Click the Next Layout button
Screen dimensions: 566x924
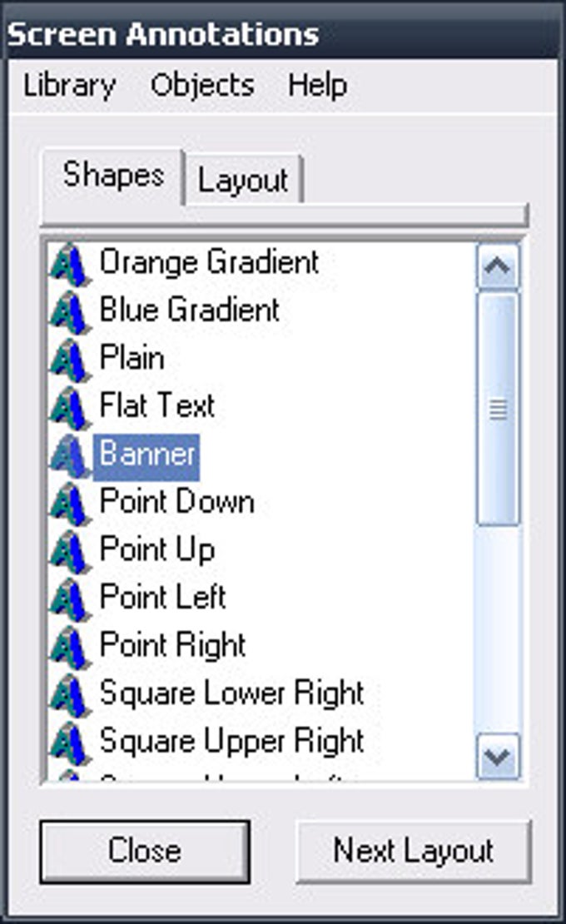(414, 852)
